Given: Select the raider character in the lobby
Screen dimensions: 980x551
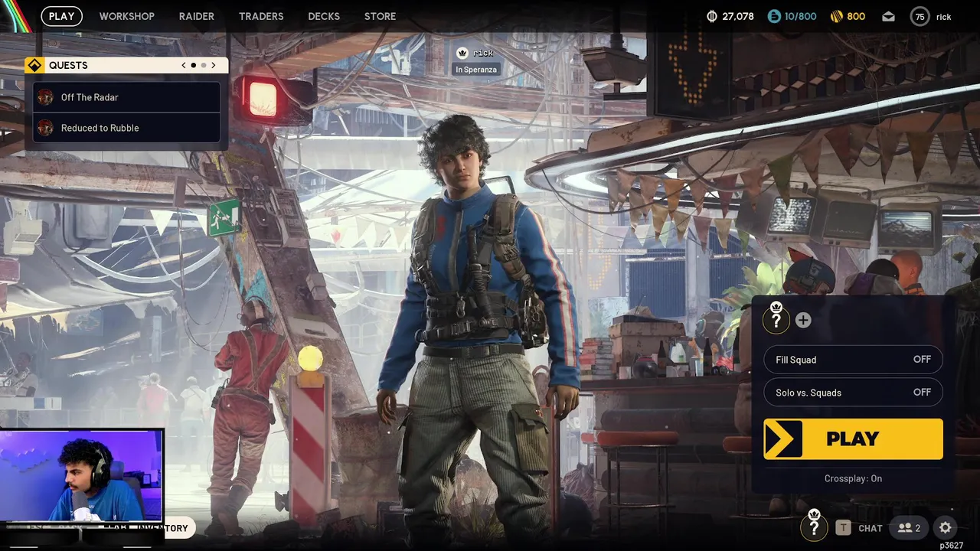Looking at the screenshot, I should pos(479,329).
